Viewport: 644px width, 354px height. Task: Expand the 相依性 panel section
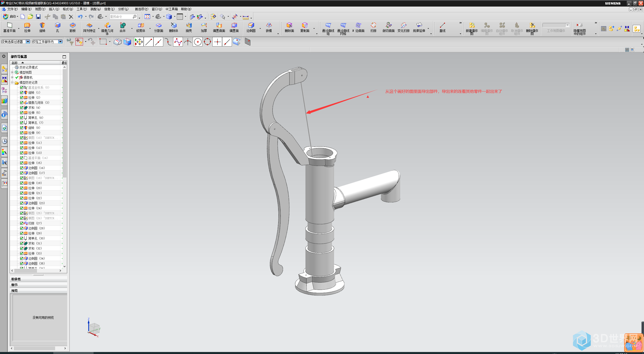(38, 279)
